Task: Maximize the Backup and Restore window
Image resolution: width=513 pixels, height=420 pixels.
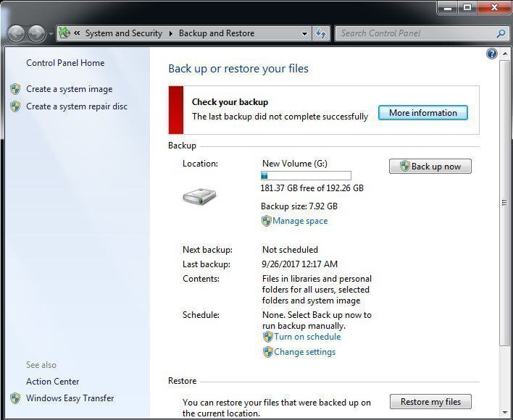Action: 467,7
